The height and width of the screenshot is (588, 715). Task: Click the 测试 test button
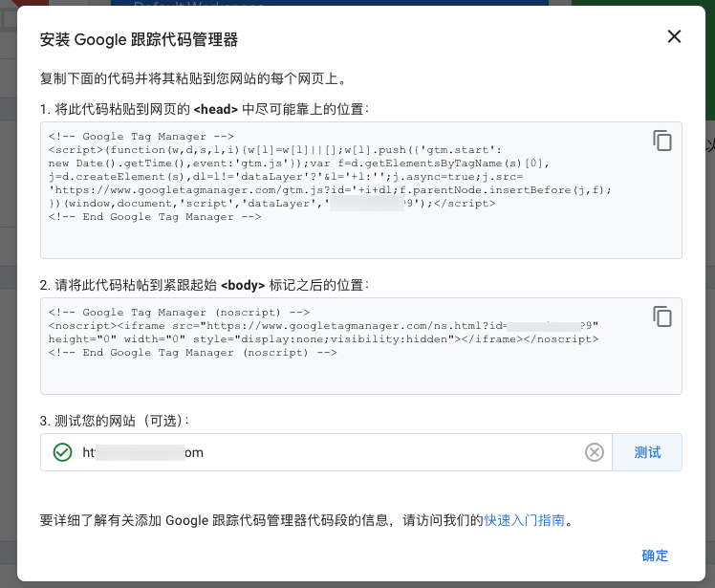[647, 452]
